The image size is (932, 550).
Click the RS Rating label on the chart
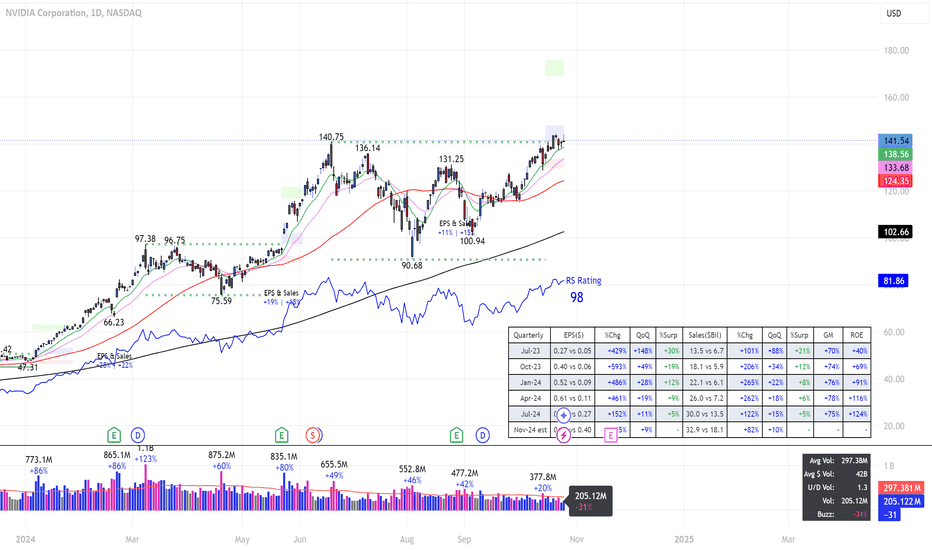click(583, 281)
